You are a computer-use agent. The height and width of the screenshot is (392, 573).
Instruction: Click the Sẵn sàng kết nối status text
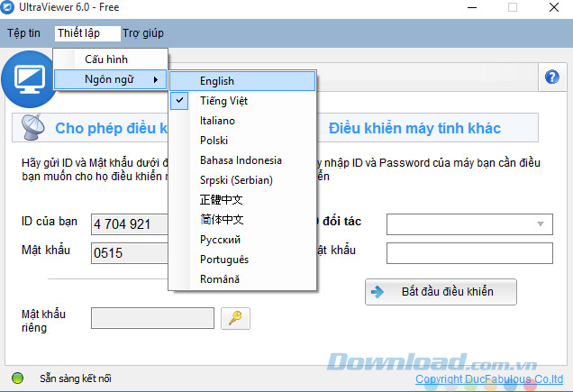[76, 378]
